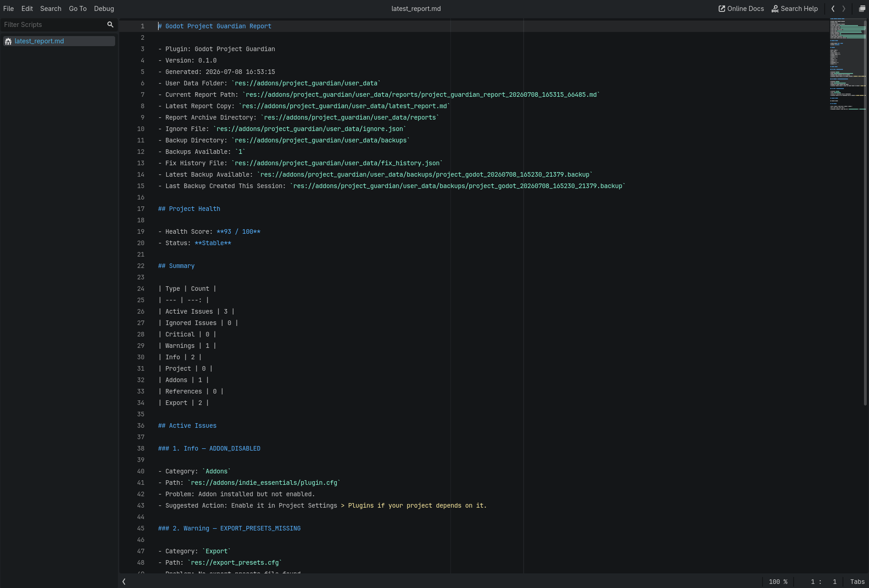Click the Online Docs external-link icon

pyautogui.click(x=722, y=9)
